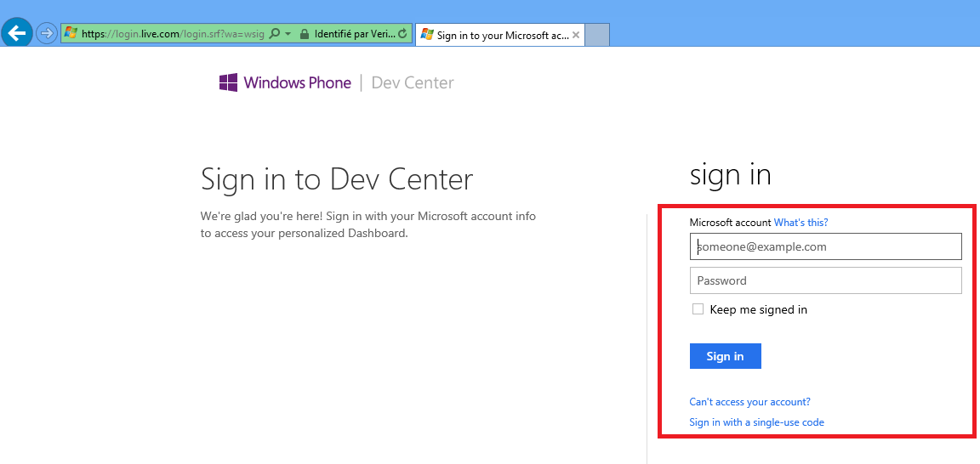The image size is (980, 464).
Task: Click the 'Keep me signed in' label
Action: 758,309
